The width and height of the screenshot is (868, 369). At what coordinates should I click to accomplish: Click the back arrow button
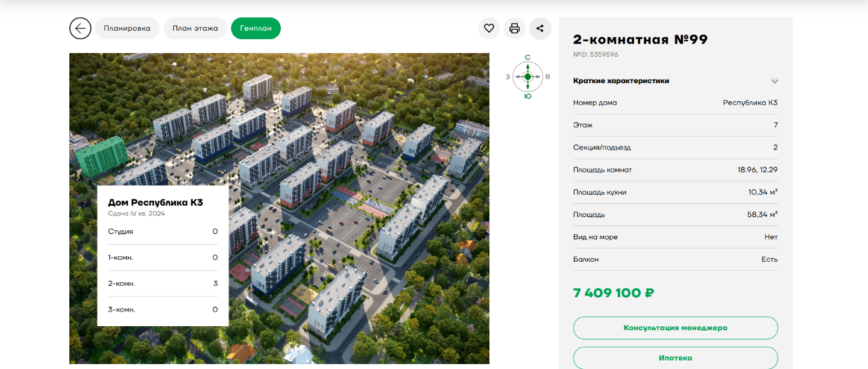pyautogui.click(x=80, y=28)
